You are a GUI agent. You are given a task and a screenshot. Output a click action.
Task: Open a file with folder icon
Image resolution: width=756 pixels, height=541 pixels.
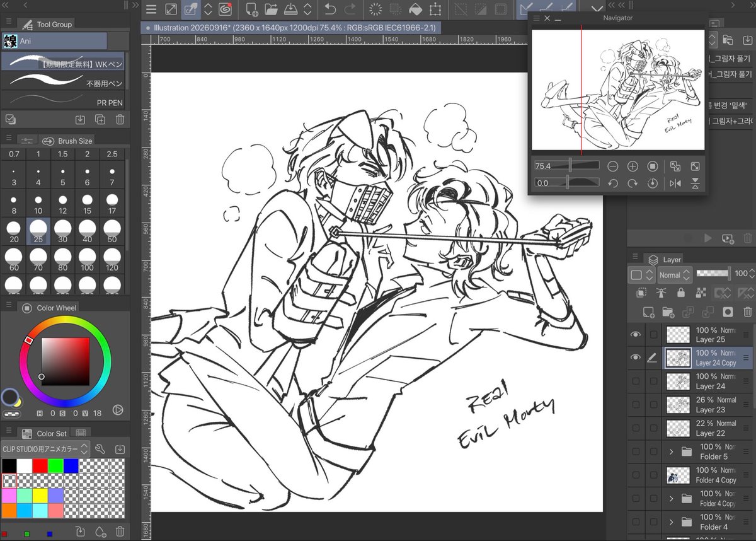(272, 9)
